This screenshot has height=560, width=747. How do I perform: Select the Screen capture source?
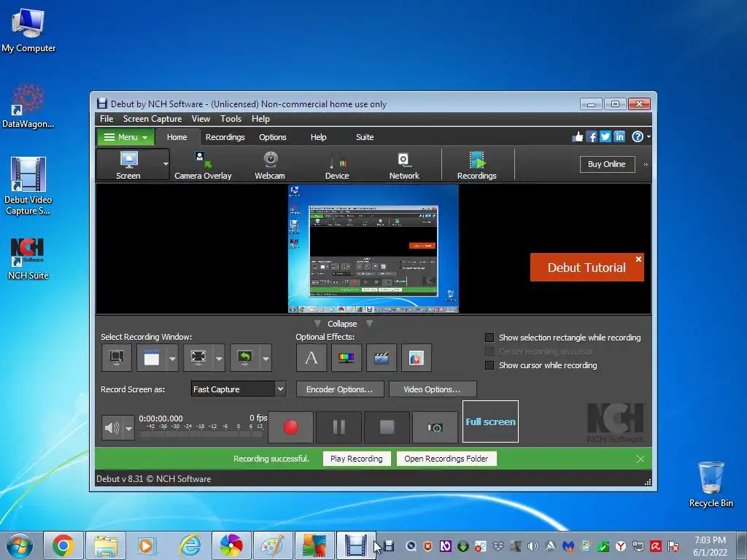pyautogui.click(x=128, y=165)
